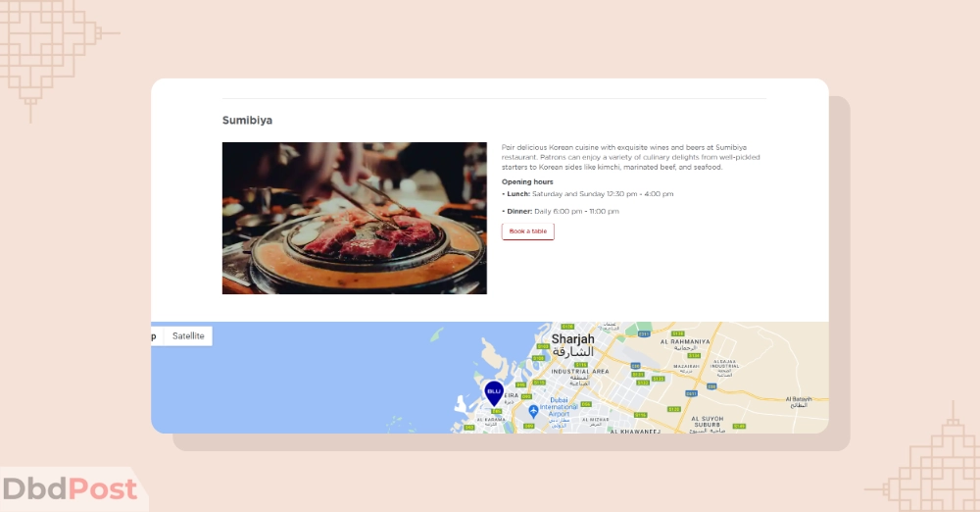Switch the map to Satellite view
This screenshot has width=980, height=512.
(188, 336)
